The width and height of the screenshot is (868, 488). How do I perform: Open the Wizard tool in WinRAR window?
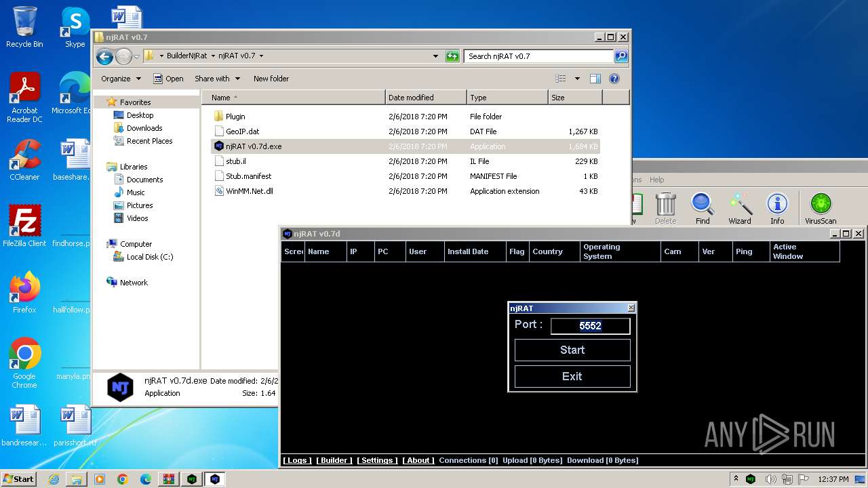(x=740, y=208)
